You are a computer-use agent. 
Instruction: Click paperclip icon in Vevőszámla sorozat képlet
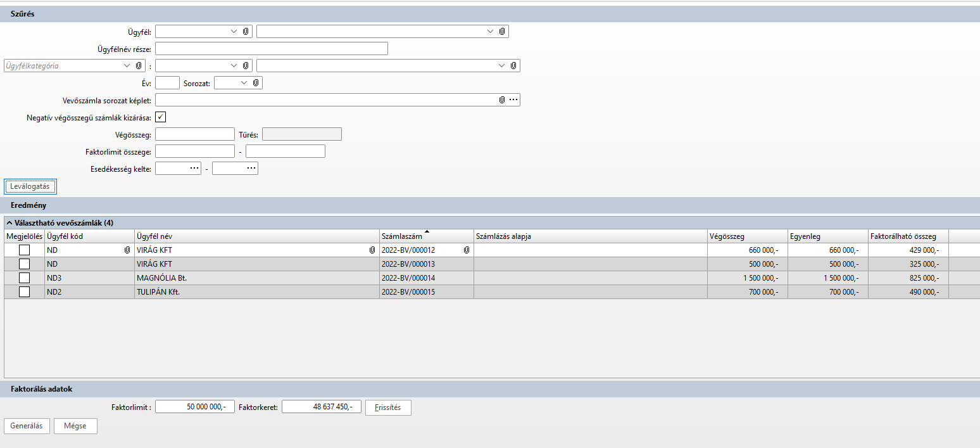point(502,99)
